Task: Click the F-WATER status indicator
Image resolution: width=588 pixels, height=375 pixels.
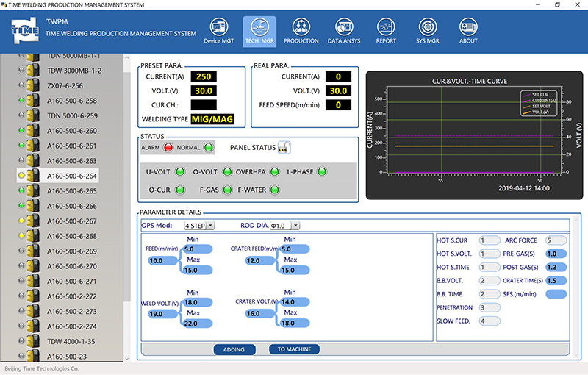Action: point(275,190)
